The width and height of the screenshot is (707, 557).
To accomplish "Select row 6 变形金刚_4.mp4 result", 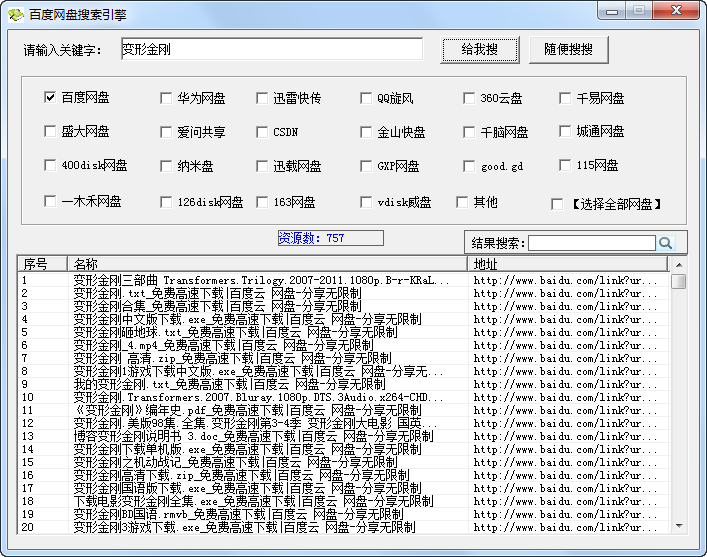I will [x=343, y=345].
